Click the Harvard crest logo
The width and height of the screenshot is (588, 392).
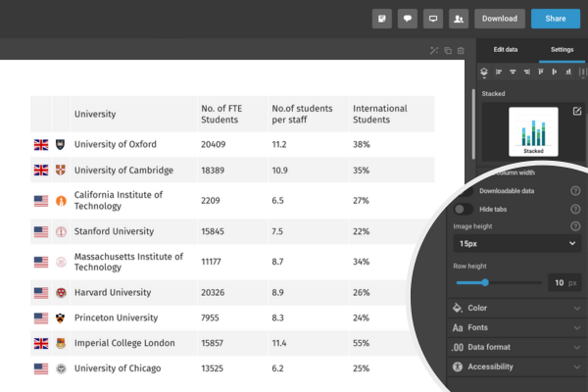(x=61, y=293)
